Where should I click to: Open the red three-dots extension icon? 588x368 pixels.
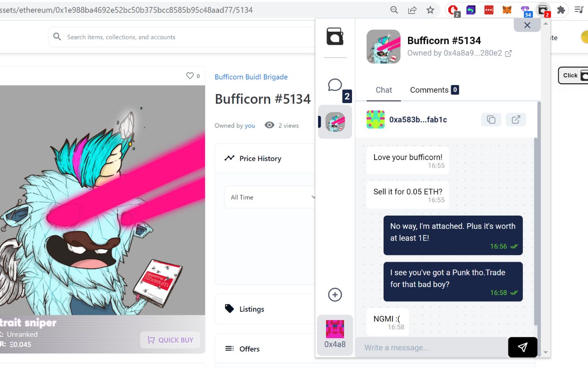pos(489,10)
